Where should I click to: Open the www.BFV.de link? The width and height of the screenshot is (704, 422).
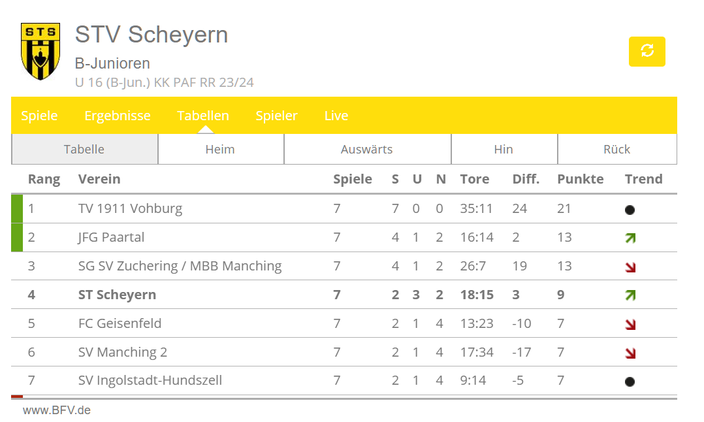[57, 410]
